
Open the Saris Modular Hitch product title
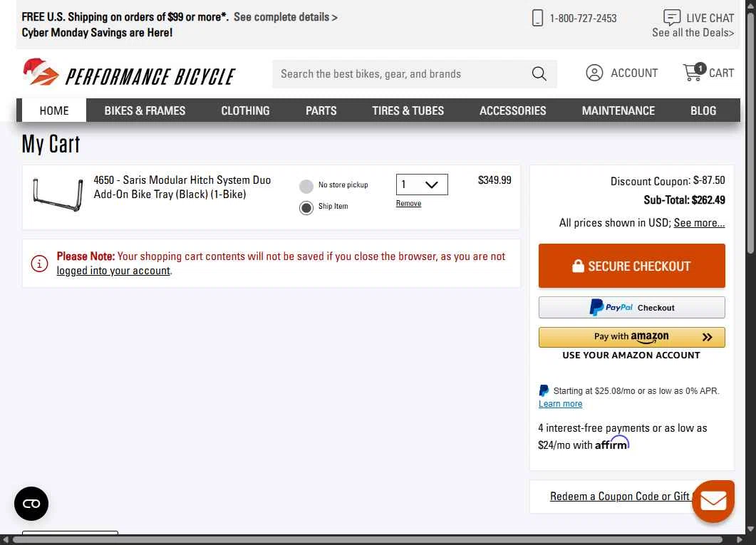point(182,187)
